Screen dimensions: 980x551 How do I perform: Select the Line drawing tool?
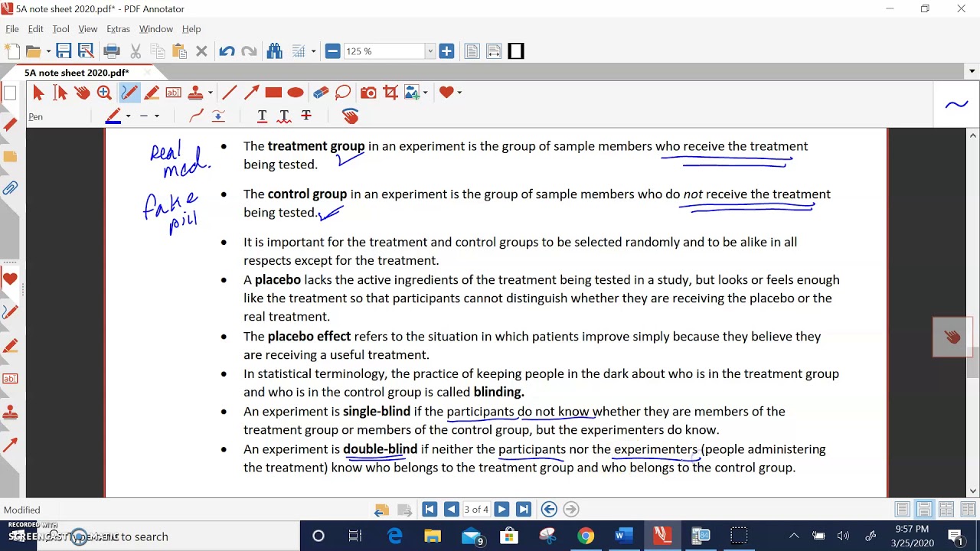229,93
